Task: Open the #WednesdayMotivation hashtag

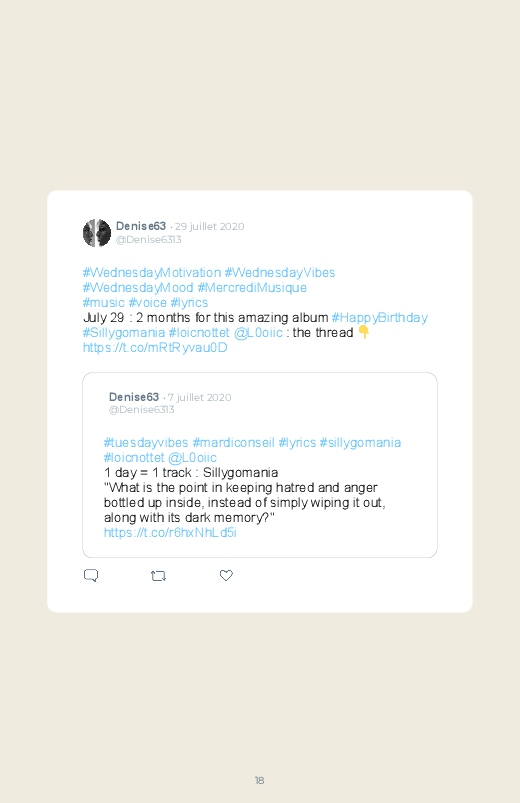Action: click(152, 272)
